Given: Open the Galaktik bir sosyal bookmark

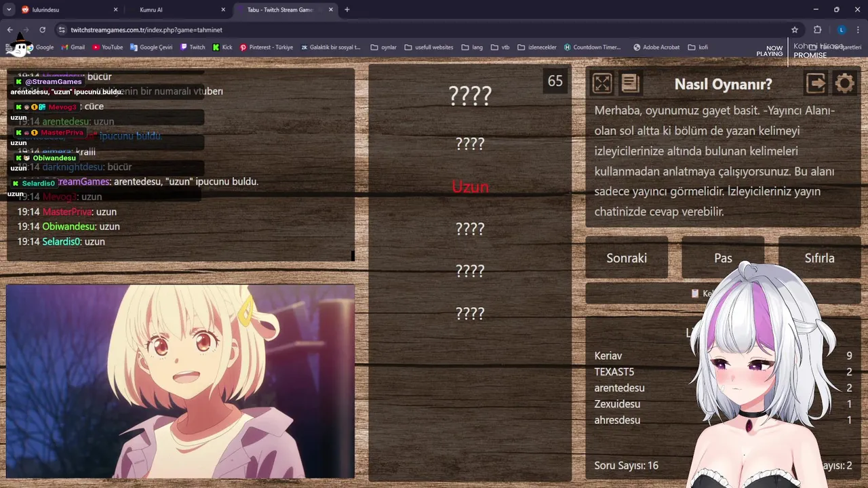Looking at the screenshot, I should click(x=331, y=47).
